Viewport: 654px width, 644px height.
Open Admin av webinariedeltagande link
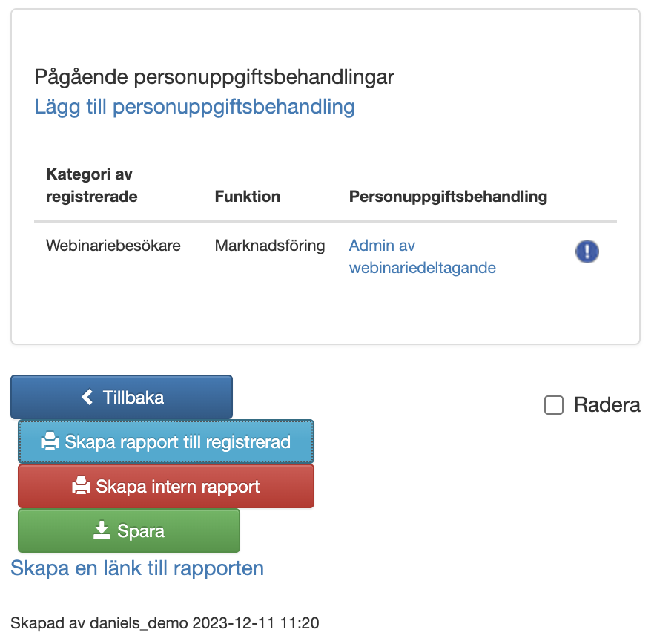[422, 257]
